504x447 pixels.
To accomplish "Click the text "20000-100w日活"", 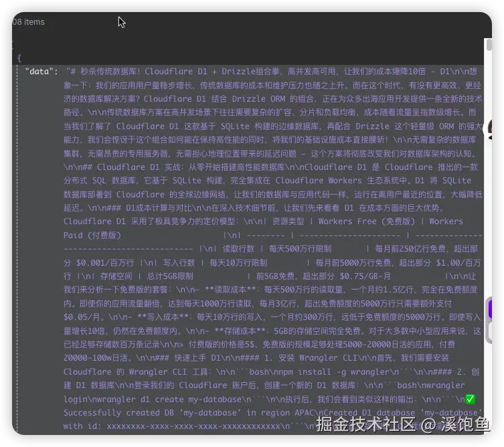I will tap(98, 358).
